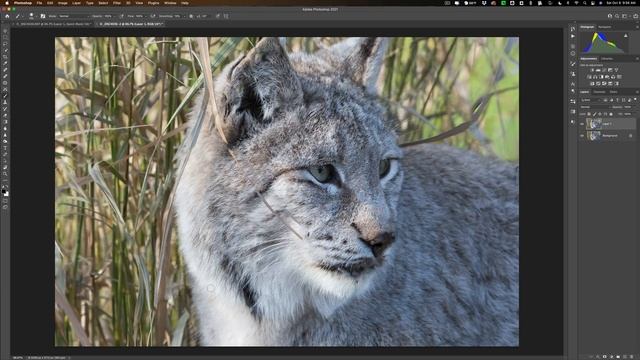Open the search icon at top right
Screen dimensions: 640x360
click(617, 16)
